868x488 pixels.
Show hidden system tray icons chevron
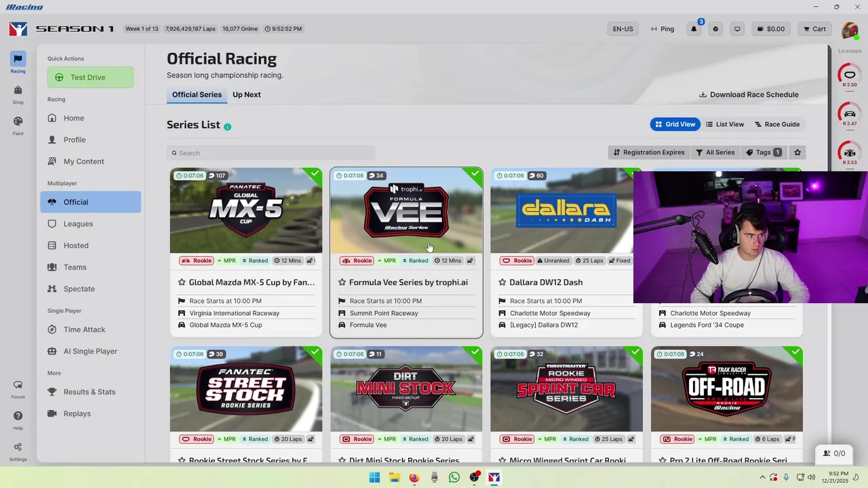762,477
